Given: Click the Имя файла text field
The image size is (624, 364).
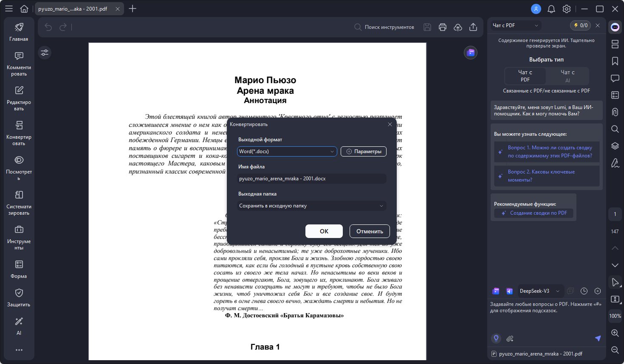Looking at the screenshot, I should click(x=312, y=179).
